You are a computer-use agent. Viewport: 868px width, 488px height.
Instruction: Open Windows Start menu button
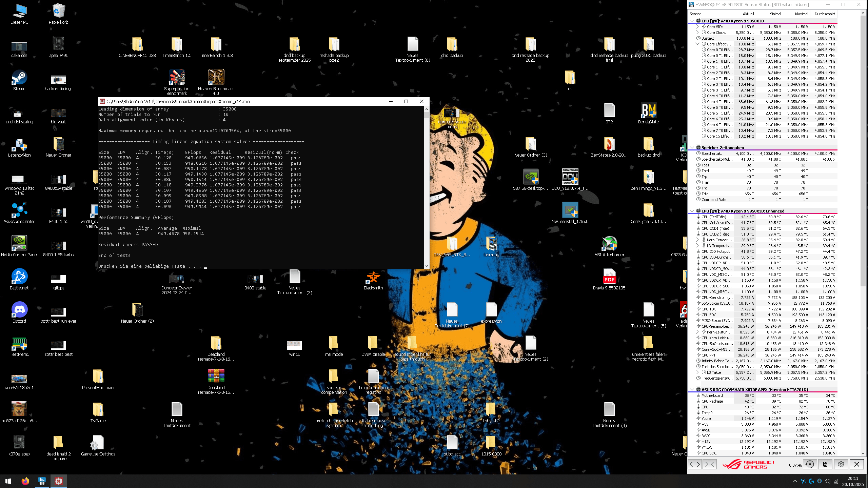(x=8, y=481)
